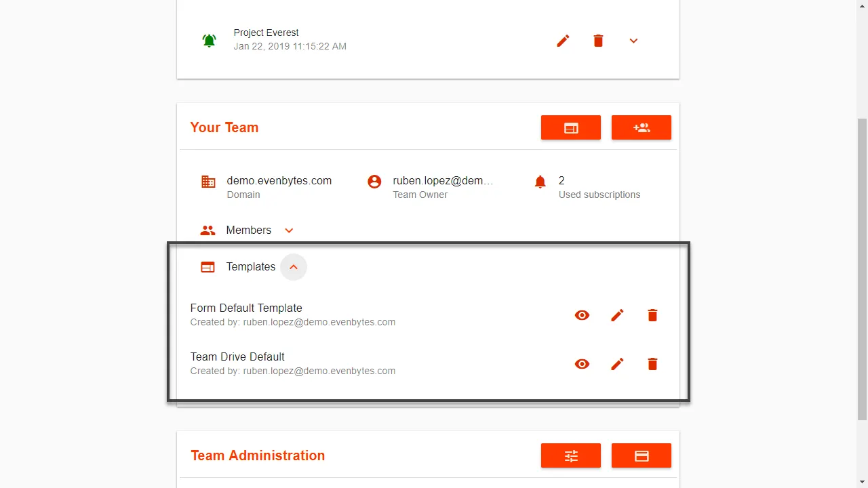Screen dimensions: 868x488
Task: Edit the Form Default Template
Action: click(617, 315)
